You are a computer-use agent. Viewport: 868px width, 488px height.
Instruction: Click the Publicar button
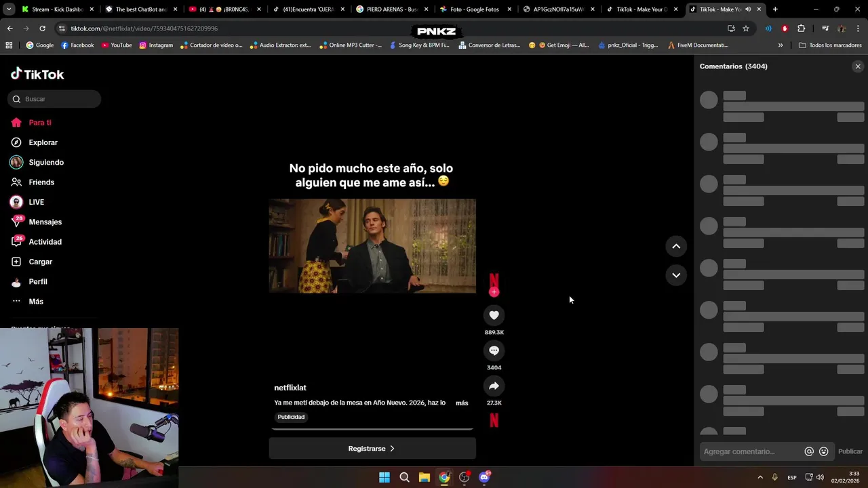(x=850, y=451)
